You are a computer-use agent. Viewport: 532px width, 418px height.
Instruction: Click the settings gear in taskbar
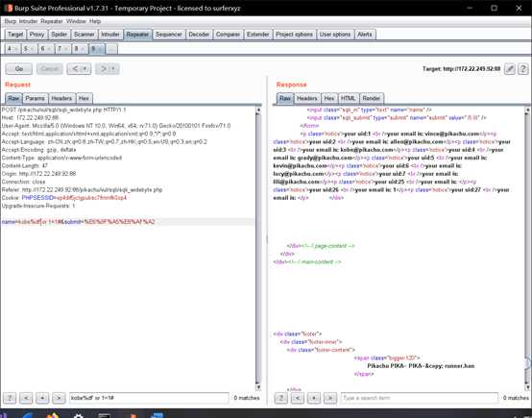(x=79, y=415)
